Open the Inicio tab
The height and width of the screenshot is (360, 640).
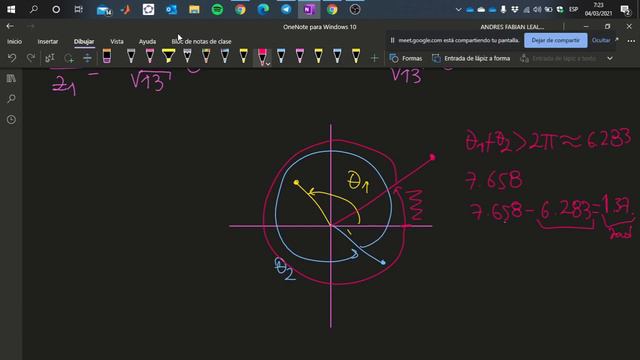coord(14,41)
